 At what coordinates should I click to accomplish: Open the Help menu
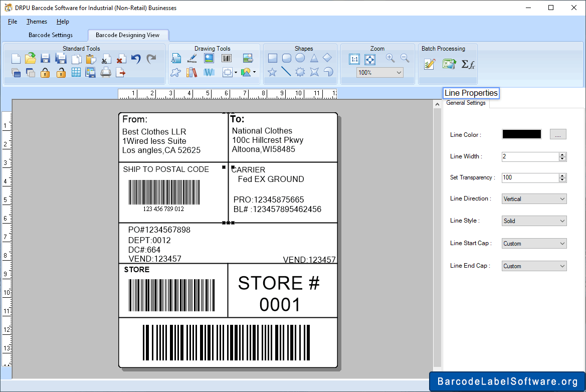coord(63,22)
